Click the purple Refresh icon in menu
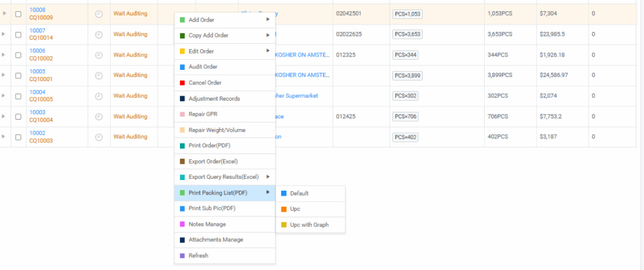 pyautogui.click(x=182, y=256)
